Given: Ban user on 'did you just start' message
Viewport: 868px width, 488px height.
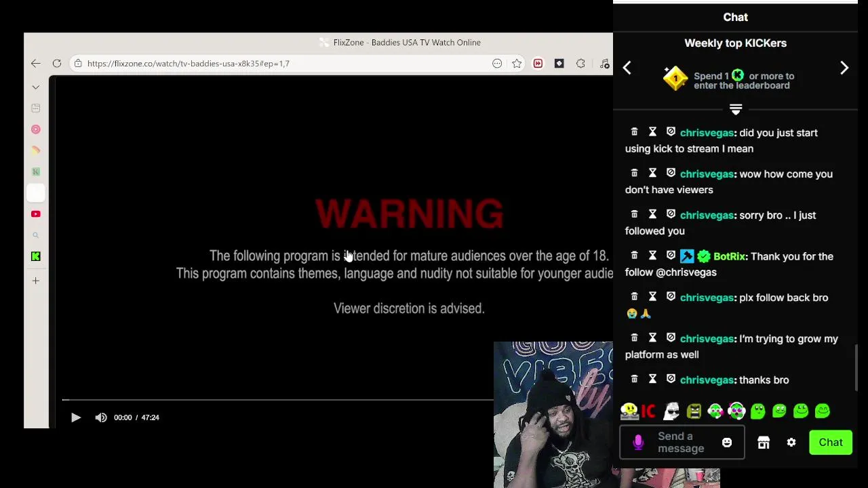Looking at the screenshot, I should [671, 132].
